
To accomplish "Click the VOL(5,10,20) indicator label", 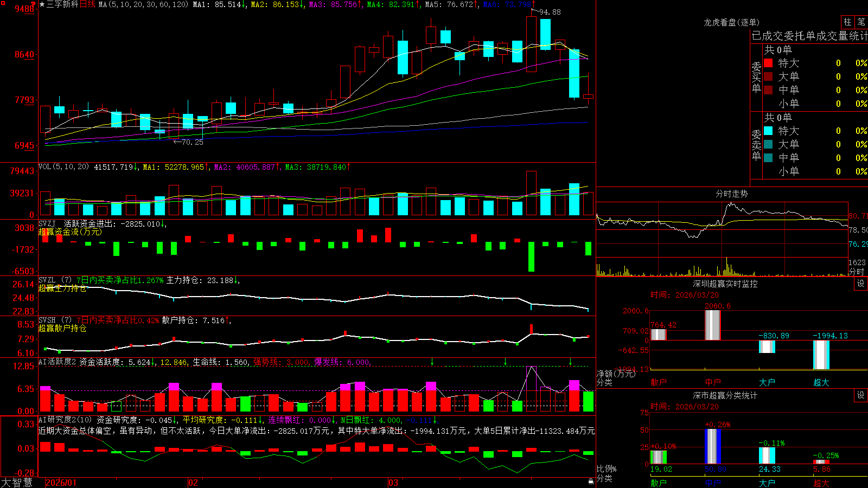I will tap(63, 167).
